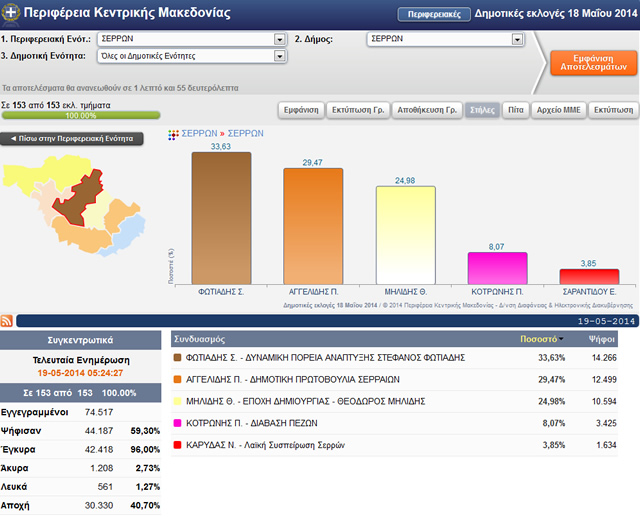Select the highlighted Serres municipality on map
This screenshot has height=517, width=640.
86,188
